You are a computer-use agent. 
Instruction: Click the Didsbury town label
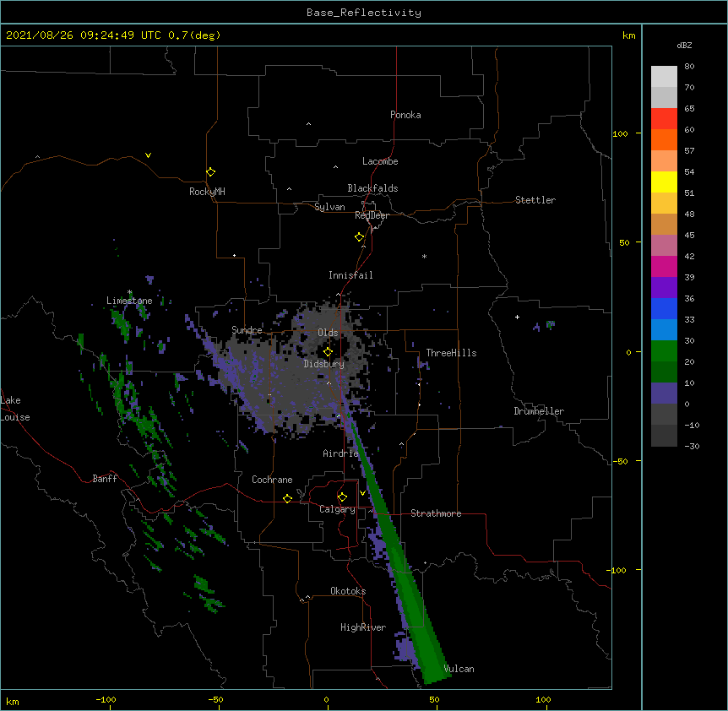324,364
